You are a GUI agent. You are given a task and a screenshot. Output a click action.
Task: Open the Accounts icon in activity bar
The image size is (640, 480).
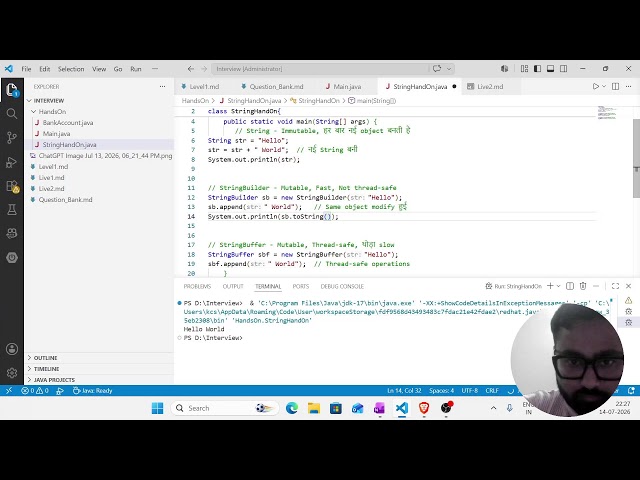(12, 349)
